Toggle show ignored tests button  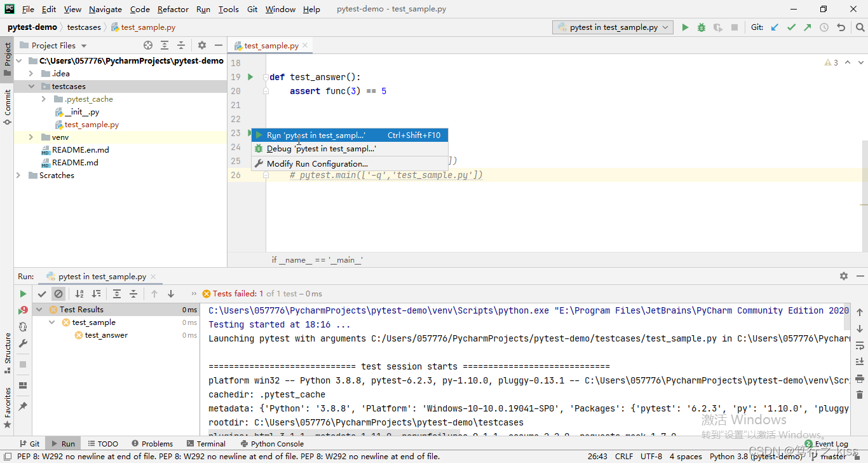coord(58,294)
